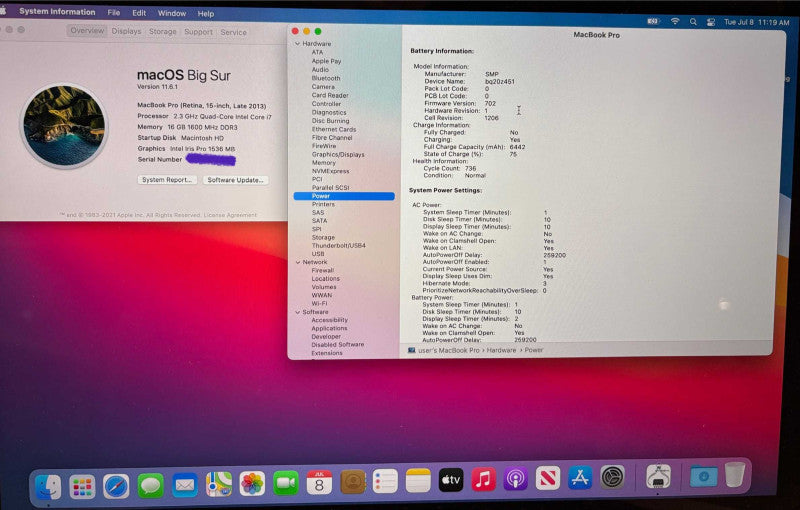
Task: Open Downloads folder in the Dock
Action: click(x=704, y=476)
